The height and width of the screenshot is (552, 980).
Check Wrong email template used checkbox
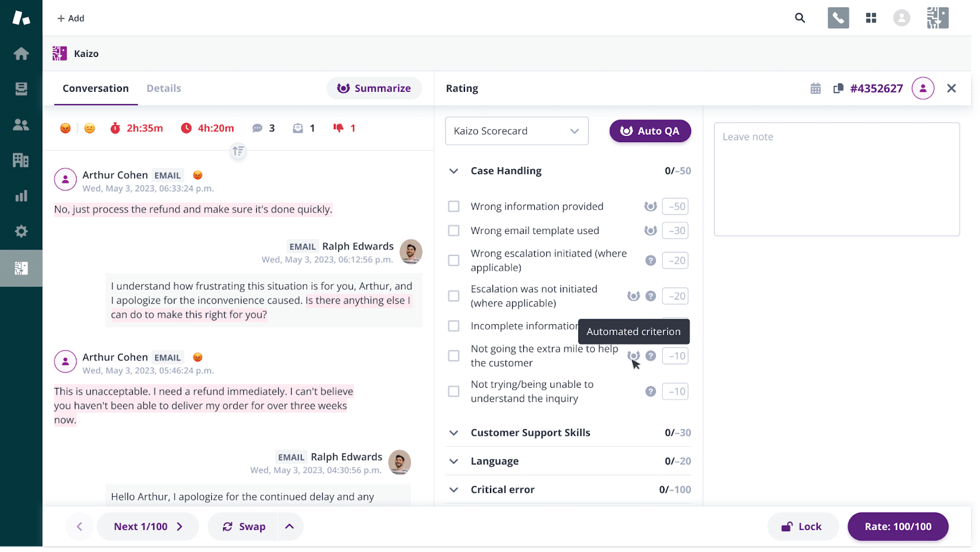pos(454,230)
